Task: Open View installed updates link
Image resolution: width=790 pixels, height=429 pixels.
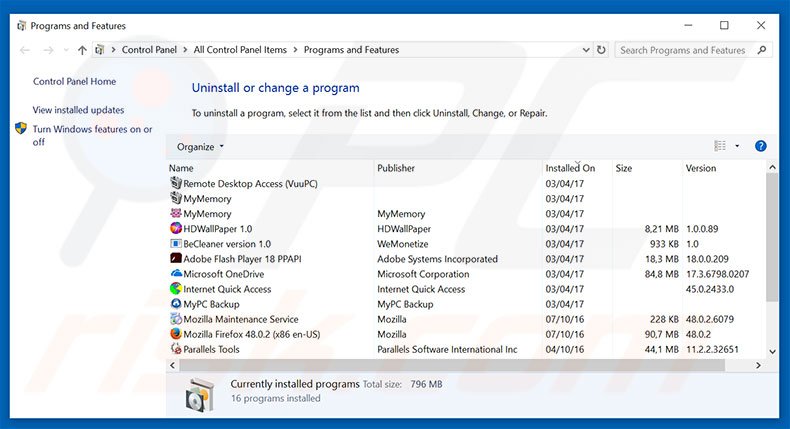Action: (x=79, y=109)
